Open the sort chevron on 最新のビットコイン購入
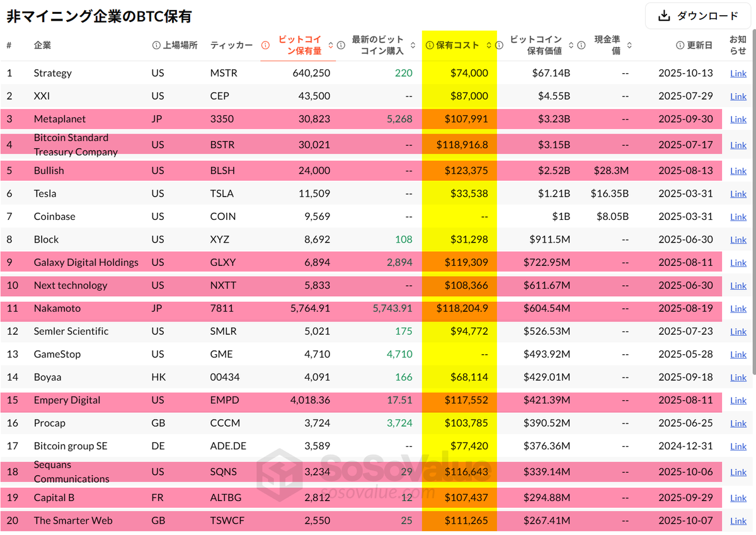Screen dimensions: 756x535 413,45
